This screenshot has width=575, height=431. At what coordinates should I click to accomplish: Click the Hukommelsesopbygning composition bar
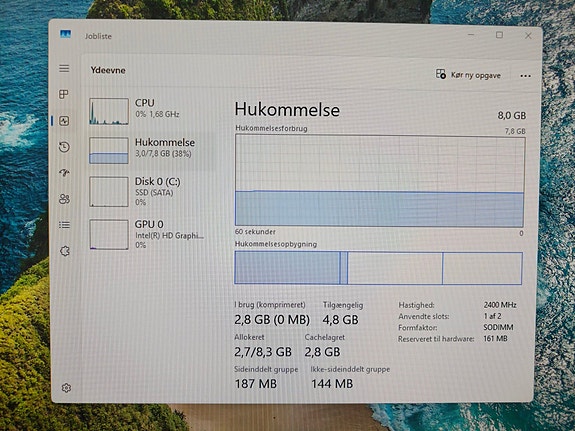click(378, 268)
